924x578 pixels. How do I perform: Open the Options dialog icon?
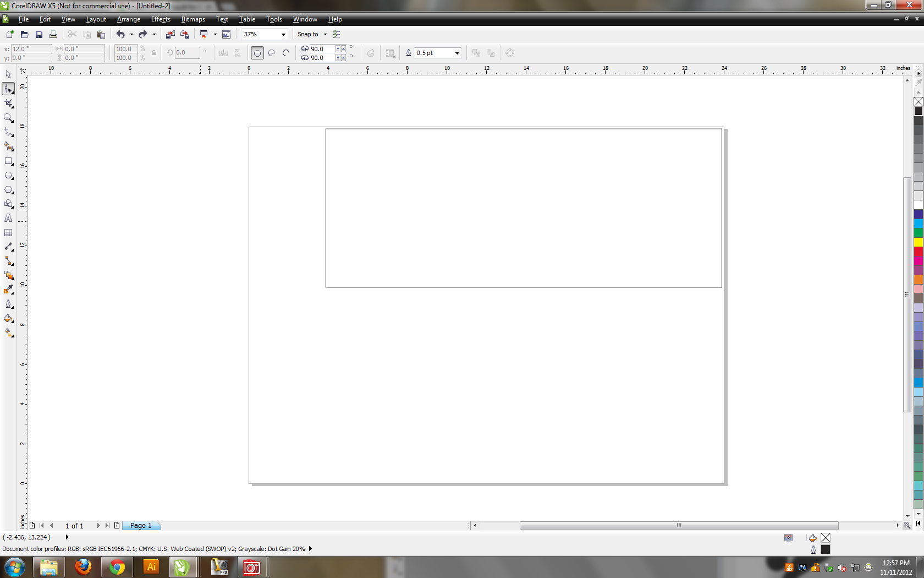click(x=337, y=34)
